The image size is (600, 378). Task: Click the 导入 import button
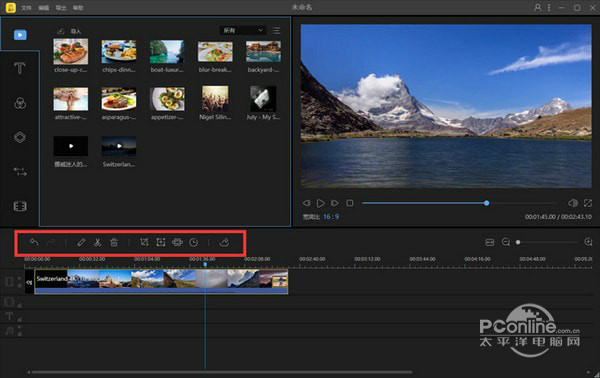(69, 31)
